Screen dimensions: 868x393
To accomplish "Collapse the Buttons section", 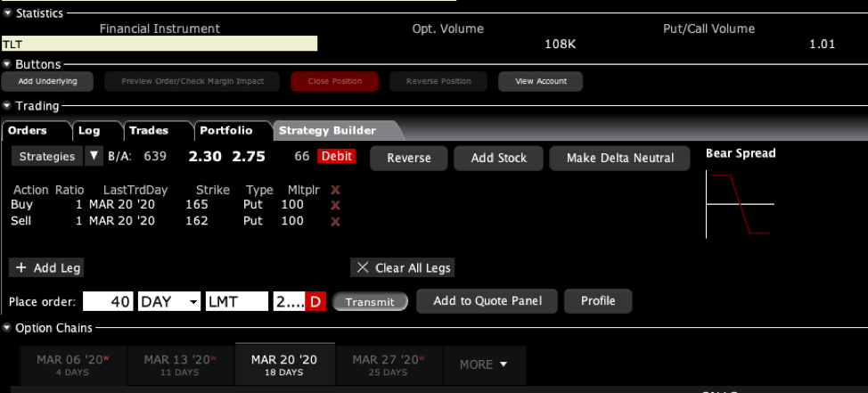I will click(8, 64).
